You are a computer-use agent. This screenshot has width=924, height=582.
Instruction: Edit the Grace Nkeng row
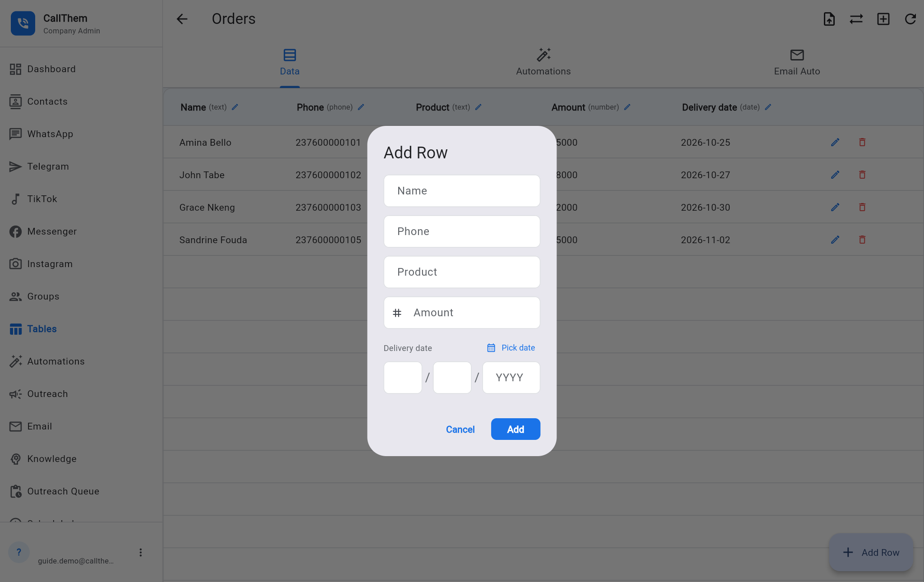click(835, 208)
